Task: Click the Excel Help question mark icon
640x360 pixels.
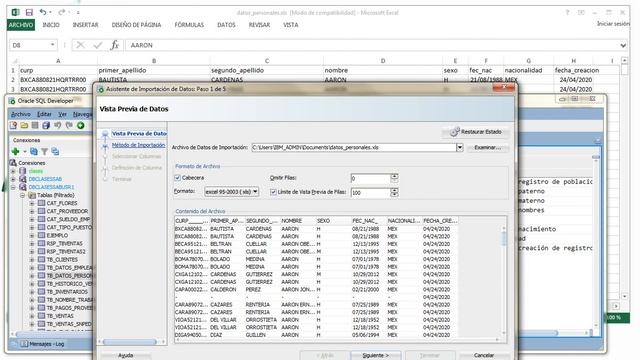Action: point(567,13)
